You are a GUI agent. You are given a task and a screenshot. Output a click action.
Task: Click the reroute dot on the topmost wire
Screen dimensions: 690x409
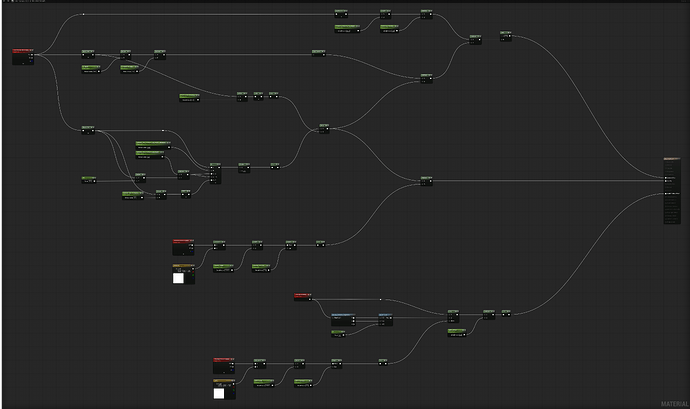[82, 15]
